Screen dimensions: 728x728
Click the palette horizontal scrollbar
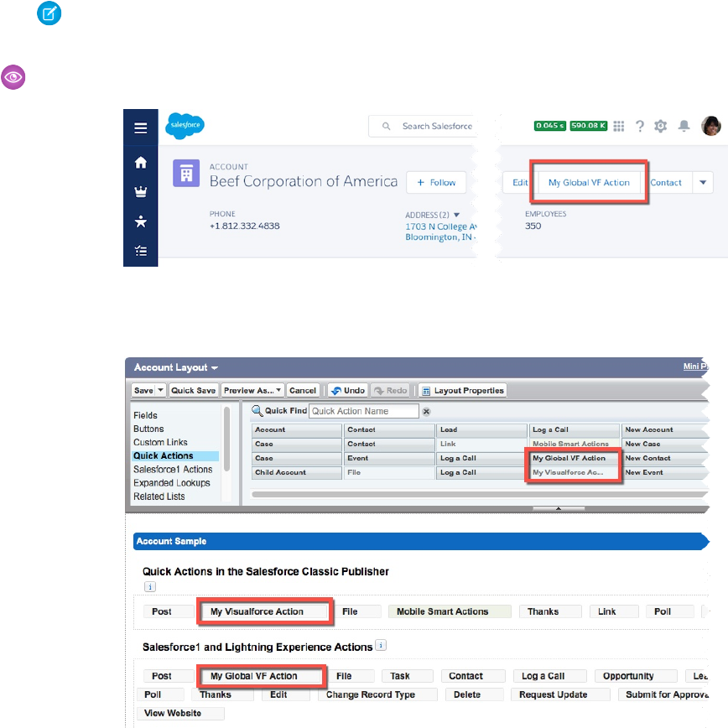pos(478,495)
